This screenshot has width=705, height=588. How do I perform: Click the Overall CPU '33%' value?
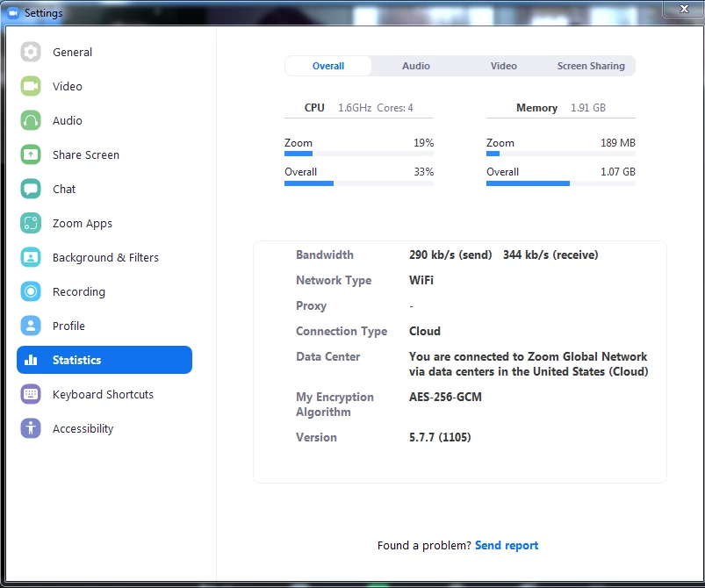[x=423, y=172]
